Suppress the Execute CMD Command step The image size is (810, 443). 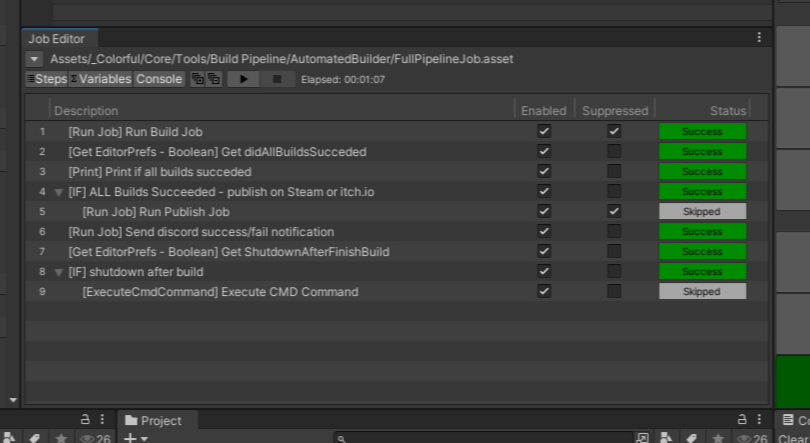[x=614, y=291]
